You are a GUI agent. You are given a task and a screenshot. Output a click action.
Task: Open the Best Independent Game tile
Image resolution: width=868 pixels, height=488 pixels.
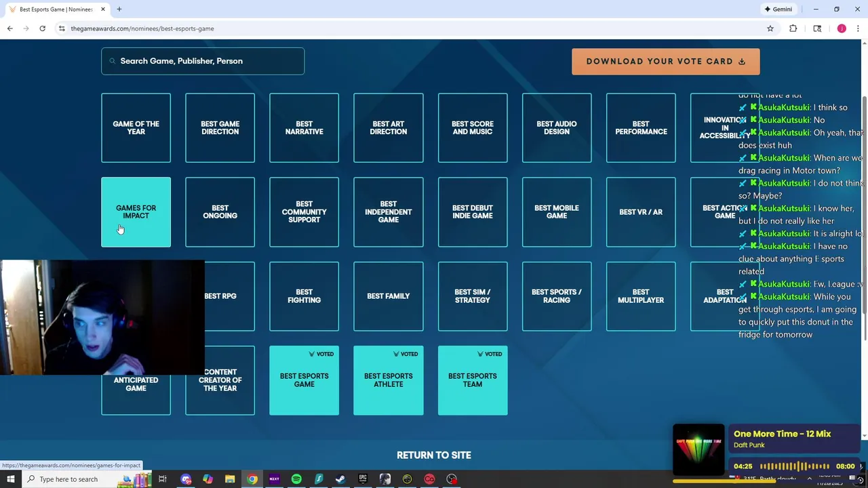388,212
